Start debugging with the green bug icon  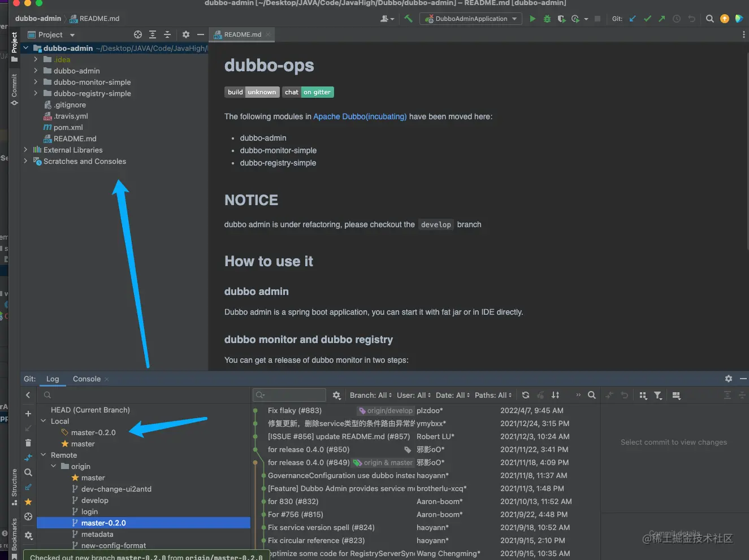click(x=547, y=19)
